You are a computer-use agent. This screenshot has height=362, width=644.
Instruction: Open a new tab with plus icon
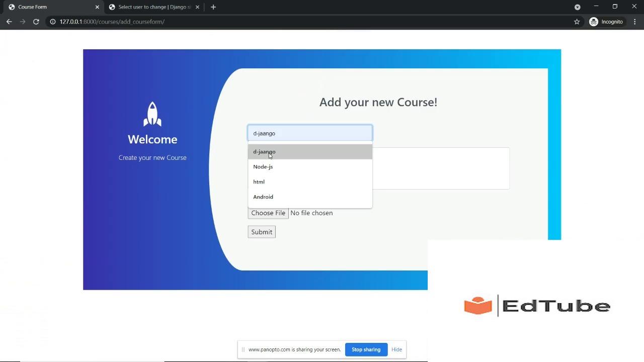coord(213,7)
